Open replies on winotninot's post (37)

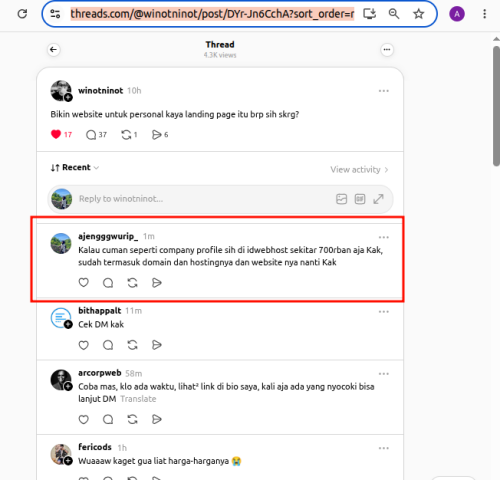(96, 135)
